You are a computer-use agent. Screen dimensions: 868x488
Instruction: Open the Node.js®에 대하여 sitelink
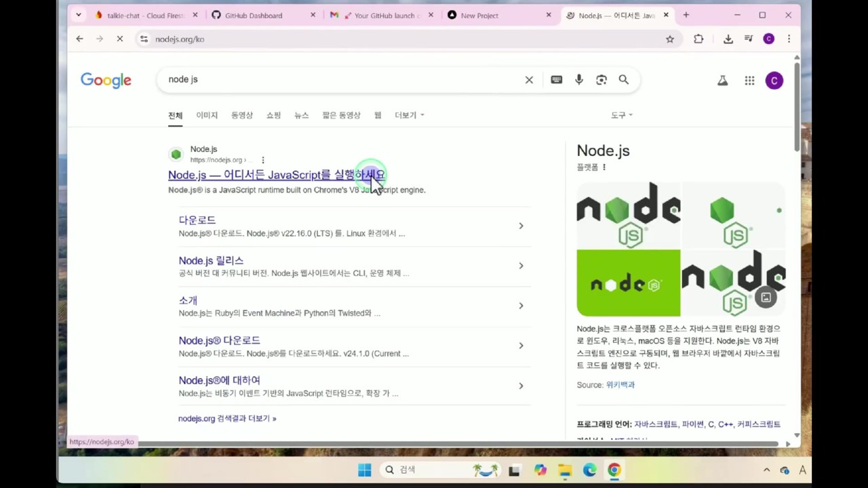click(219, 380)
